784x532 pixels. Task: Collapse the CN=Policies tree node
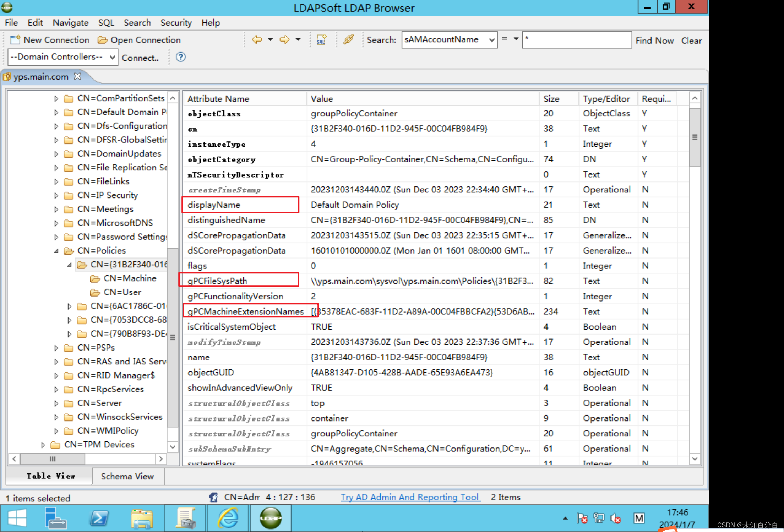[x=56, y=251]
